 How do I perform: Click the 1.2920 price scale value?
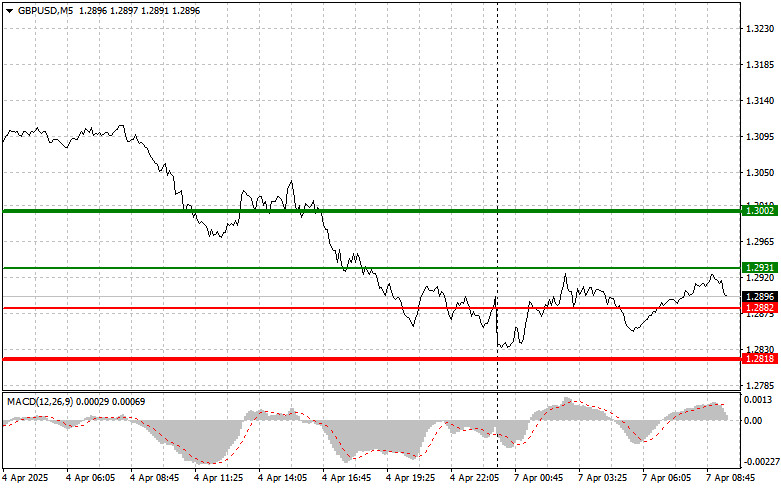point(760,278)
